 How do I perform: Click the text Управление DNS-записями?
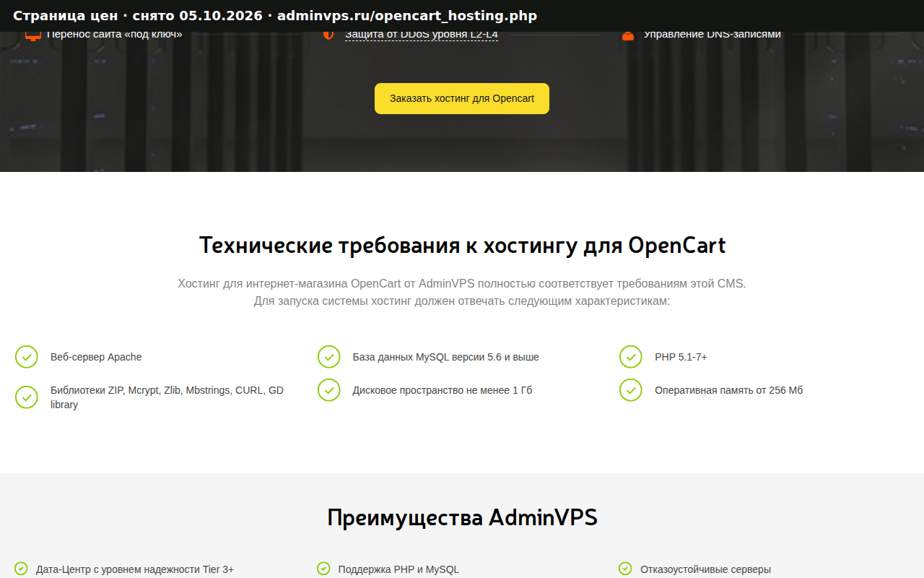click(x=712, y=35)
